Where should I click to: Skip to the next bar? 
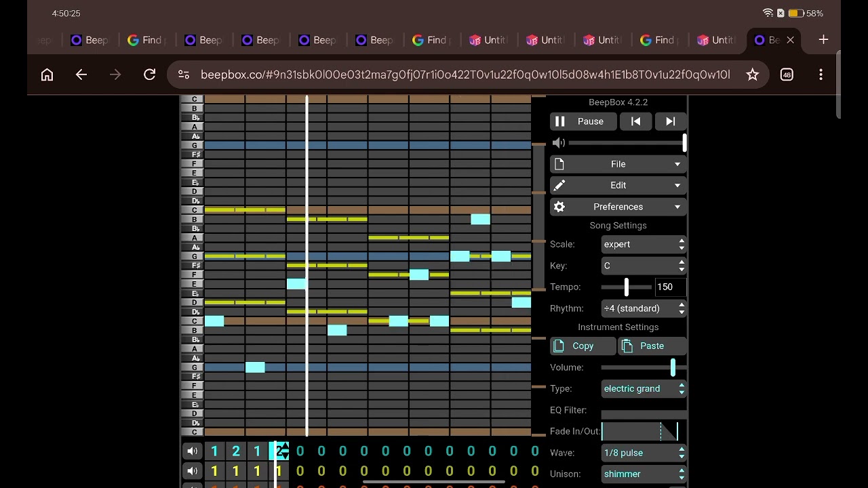(670, 121)
